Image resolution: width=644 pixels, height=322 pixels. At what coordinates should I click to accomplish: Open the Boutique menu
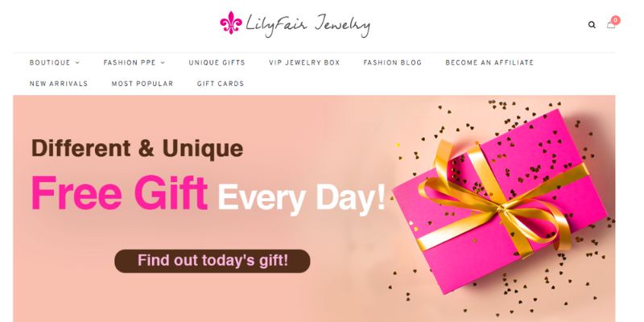pos(50,63)
